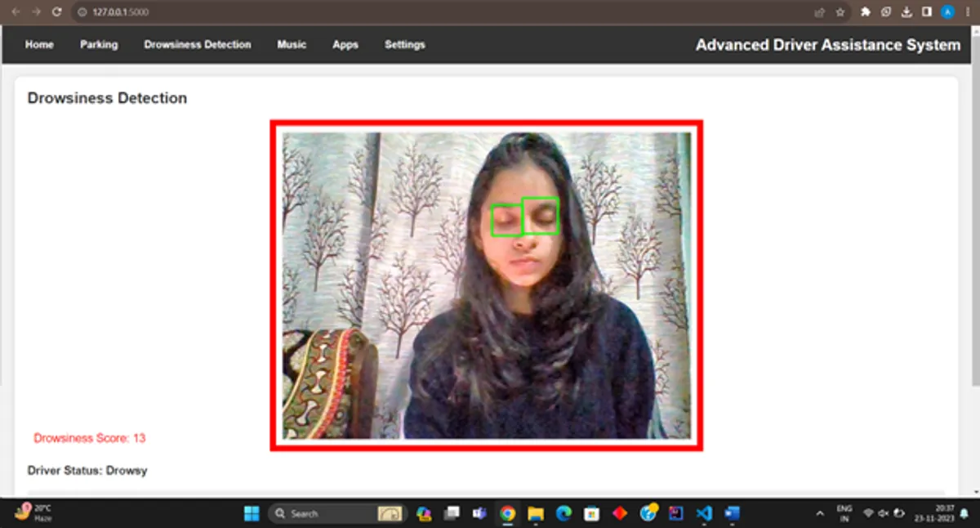This screenshot has height=528, width=980.
Task: Open the Parking page in navbar
Action: (99, 45)
